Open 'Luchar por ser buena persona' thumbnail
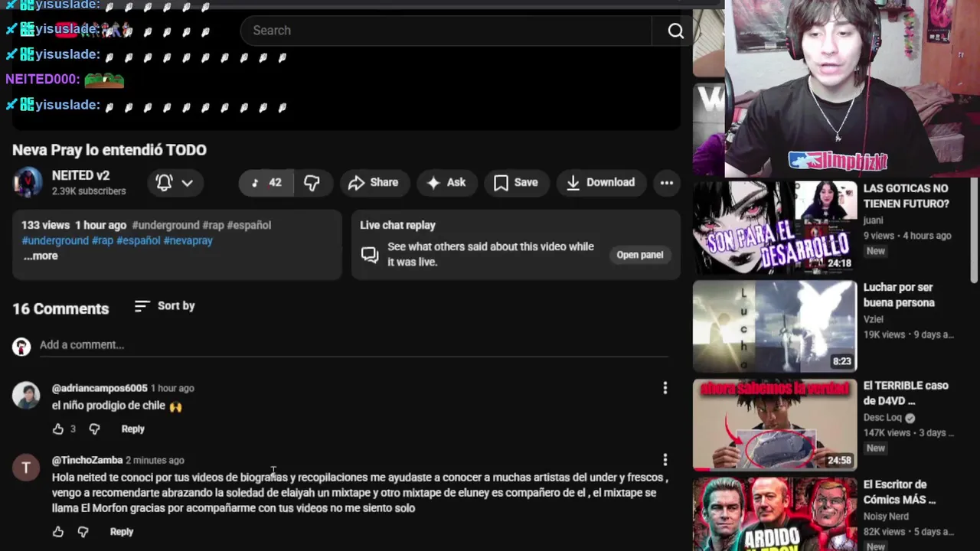Screen dimensions: 980x551 click(775, 326)
